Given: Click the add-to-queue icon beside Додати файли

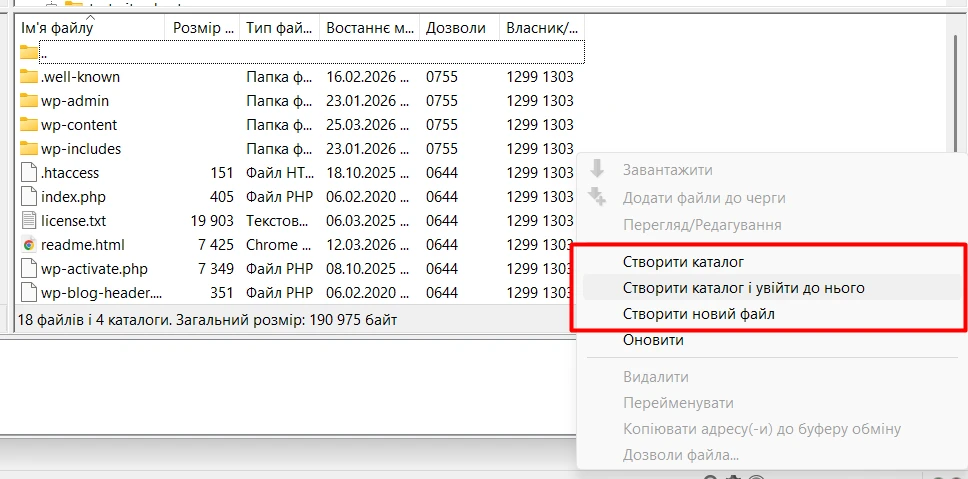Looking at the screenshot, I should (597, 197).
